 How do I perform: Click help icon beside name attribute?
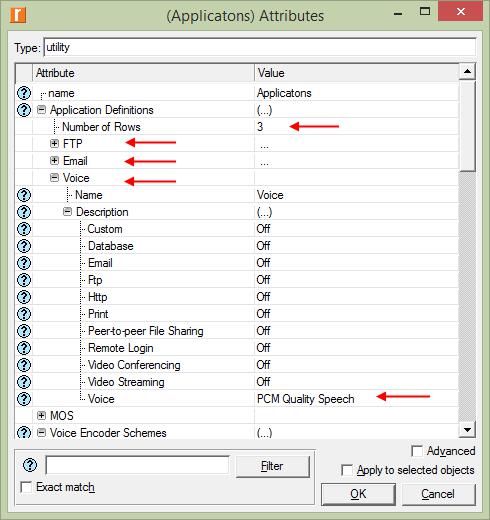(x=24, y=93)
